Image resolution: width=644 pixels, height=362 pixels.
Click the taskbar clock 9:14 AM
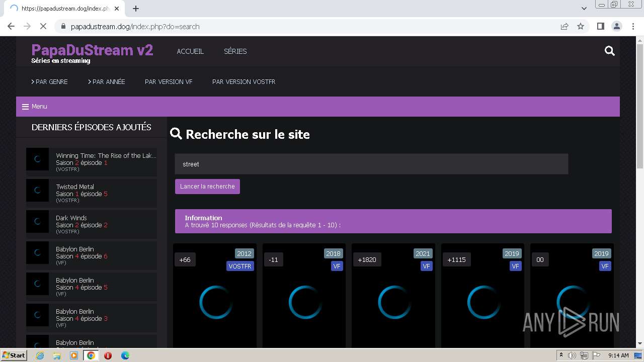[618, 355]
